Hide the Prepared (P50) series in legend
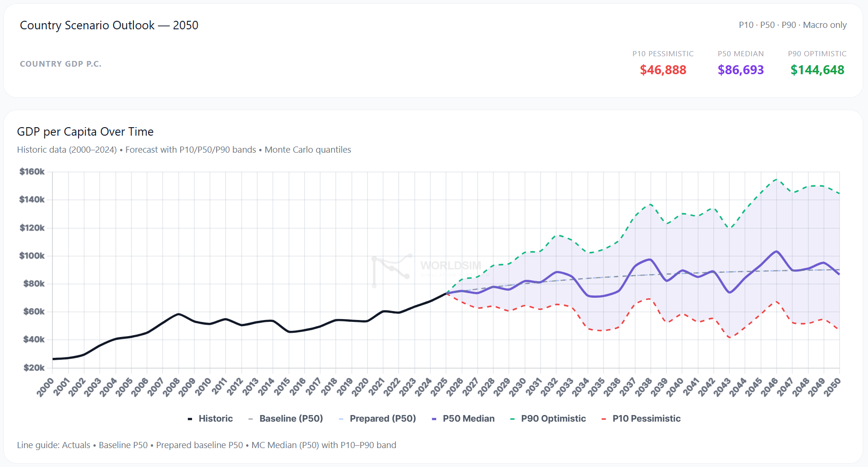Viewport: 868px width, 467px height. (x=377, y=419)
